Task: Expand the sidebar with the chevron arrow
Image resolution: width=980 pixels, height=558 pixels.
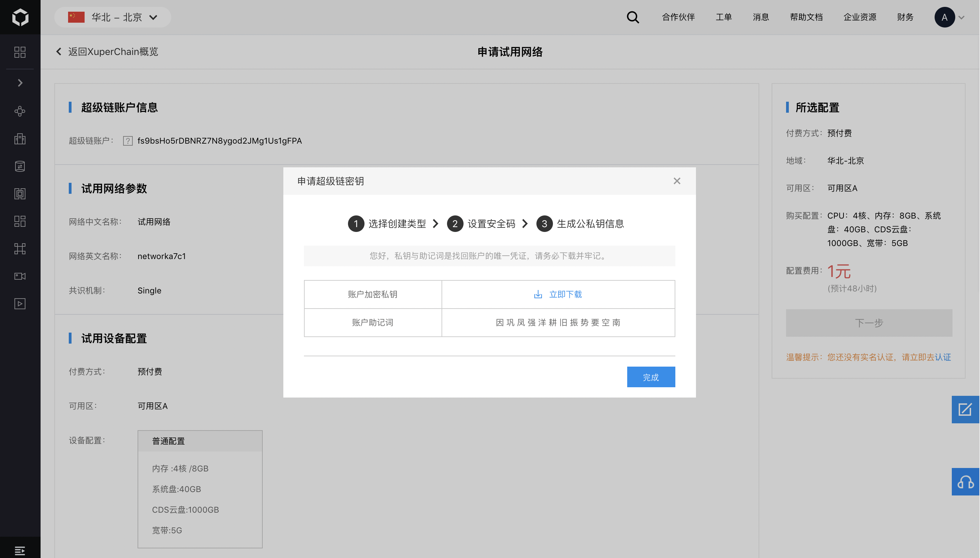Action: click(20, 83)
